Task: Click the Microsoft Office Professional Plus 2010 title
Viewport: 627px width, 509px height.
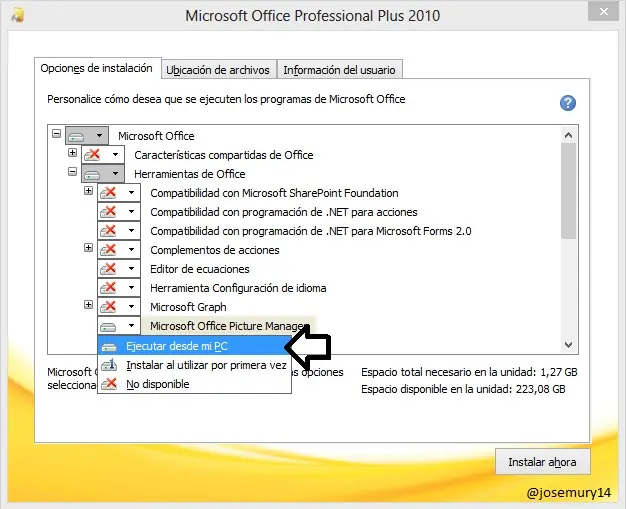Action: click(312, 16)
